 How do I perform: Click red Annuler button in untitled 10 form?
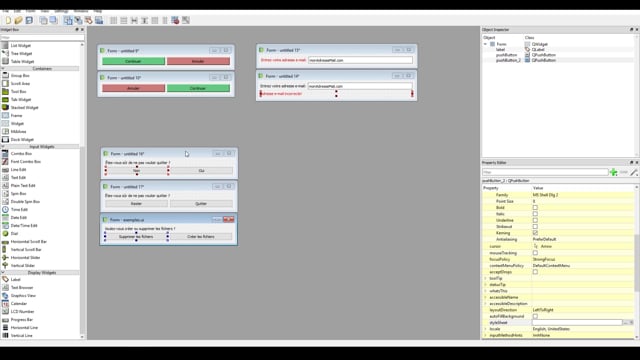(133, 88)
